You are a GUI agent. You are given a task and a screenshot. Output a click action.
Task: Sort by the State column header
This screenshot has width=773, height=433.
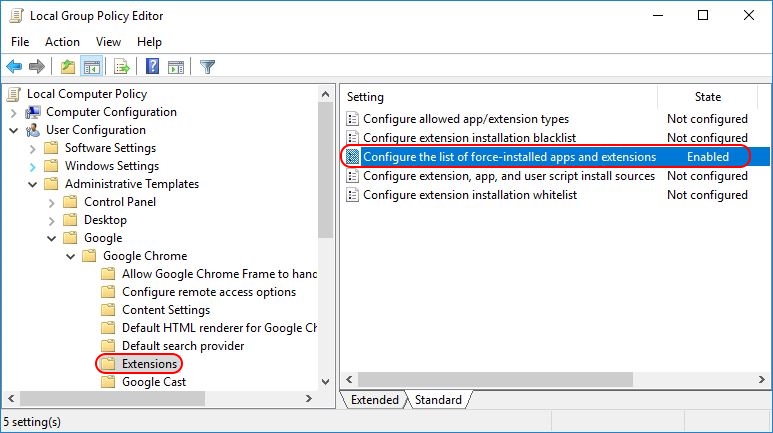point(707,97)
